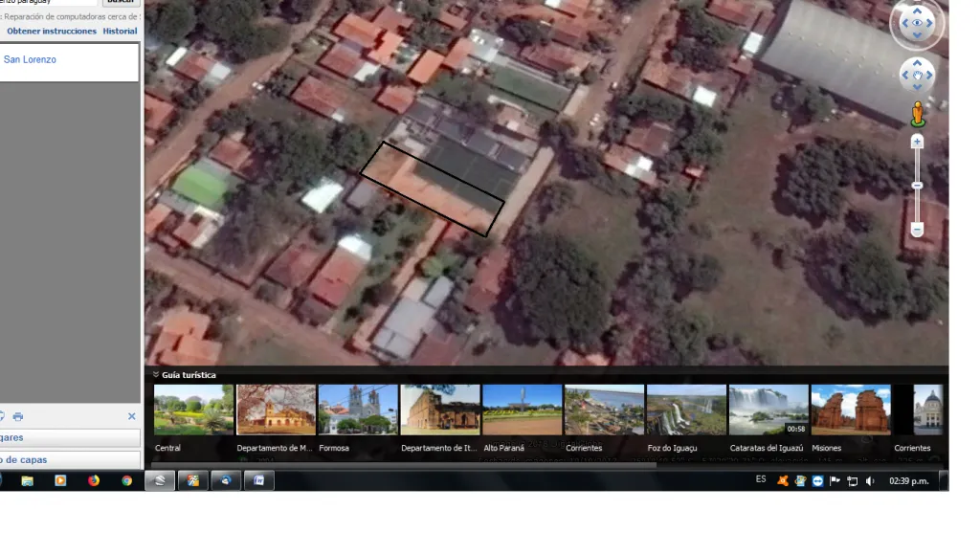Viewport: 980px width, 554px height.
Task: Tilt view up with look joystick arrow
Action: pos(917,11)
